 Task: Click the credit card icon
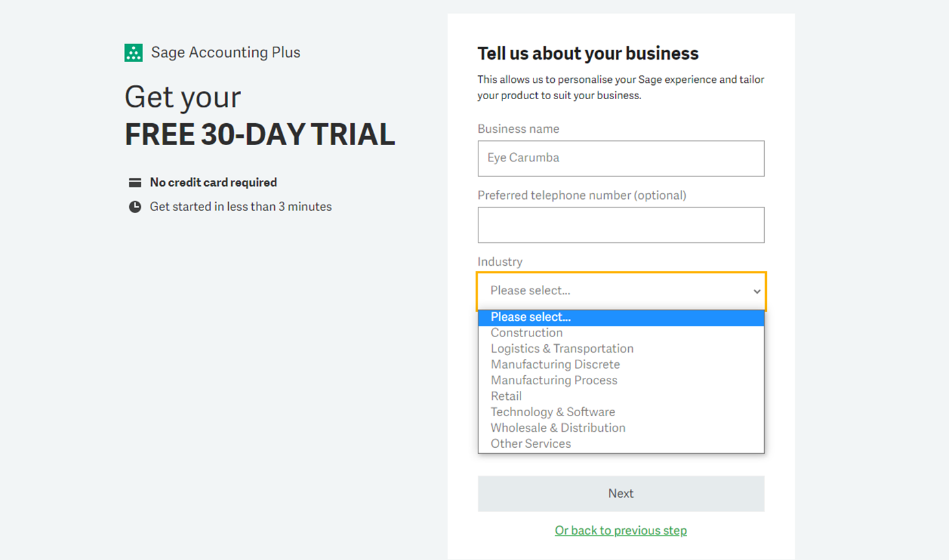[x=135, y=183]
